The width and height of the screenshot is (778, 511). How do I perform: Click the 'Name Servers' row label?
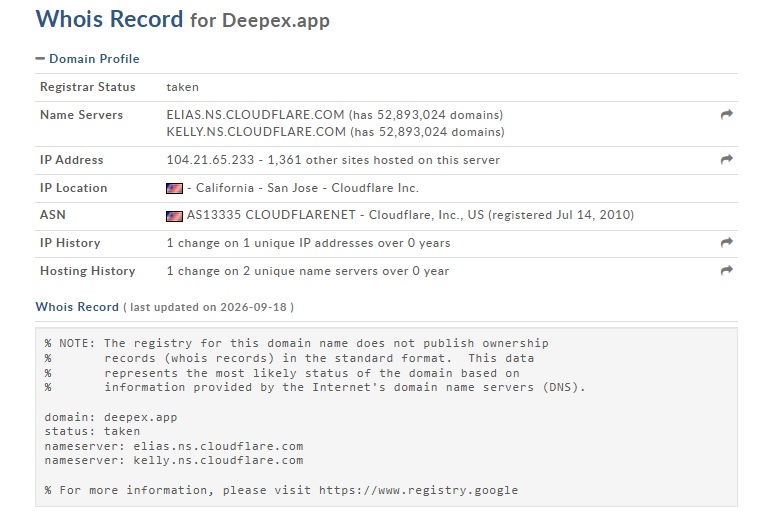tap(81, 115)
